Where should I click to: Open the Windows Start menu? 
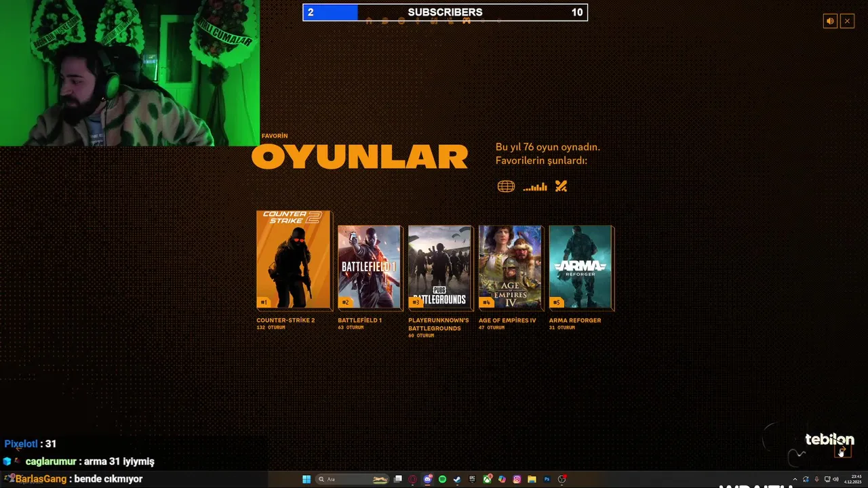coord(307,479)
